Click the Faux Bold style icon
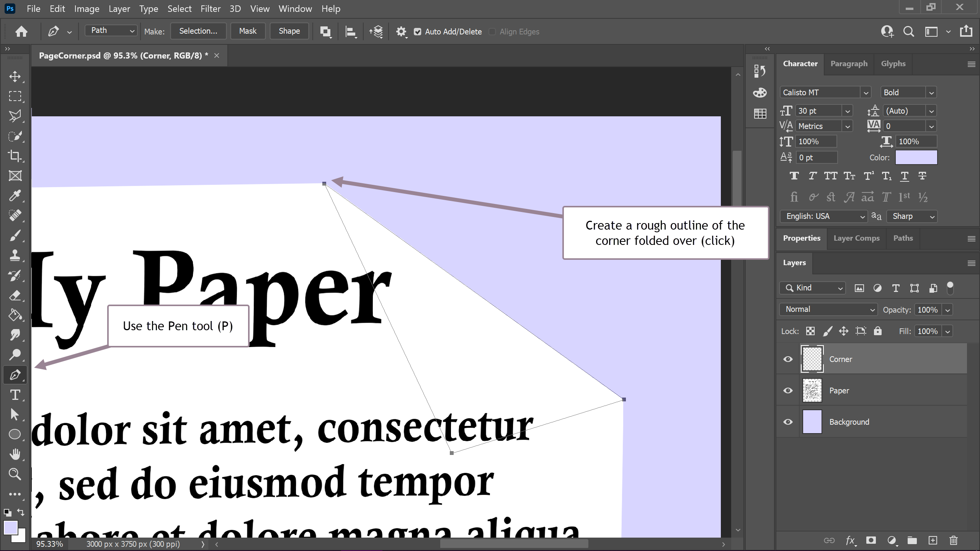The width and height of the screenshot is (980, 551). click(x=794, y=176)
